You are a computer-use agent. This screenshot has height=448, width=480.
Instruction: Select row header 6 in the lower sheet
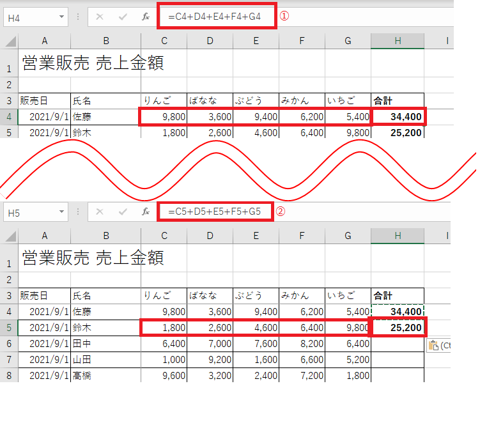9,344
